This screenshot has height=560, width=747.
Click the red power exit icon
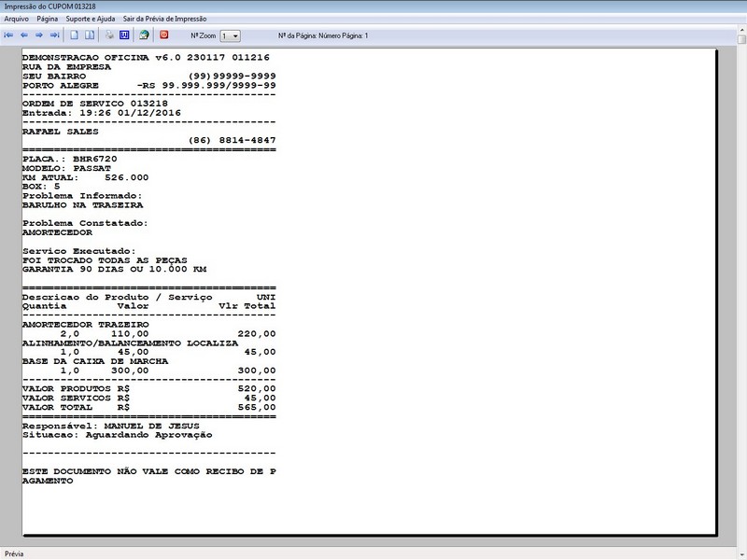[164, 35]
